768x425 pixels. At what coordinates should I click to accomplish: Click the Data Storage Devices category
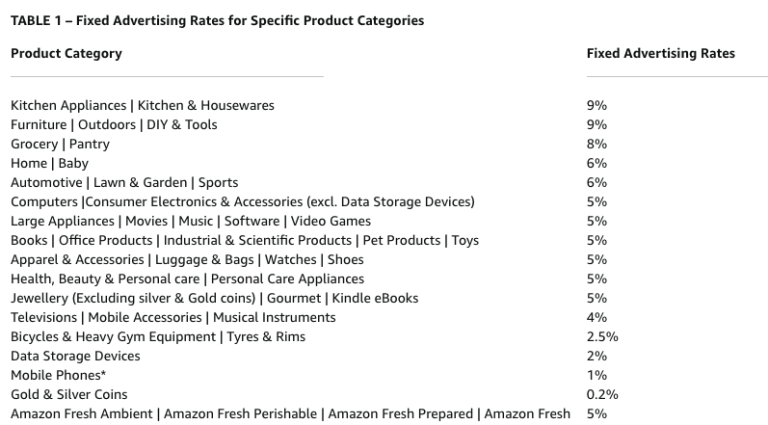point(75,356)
